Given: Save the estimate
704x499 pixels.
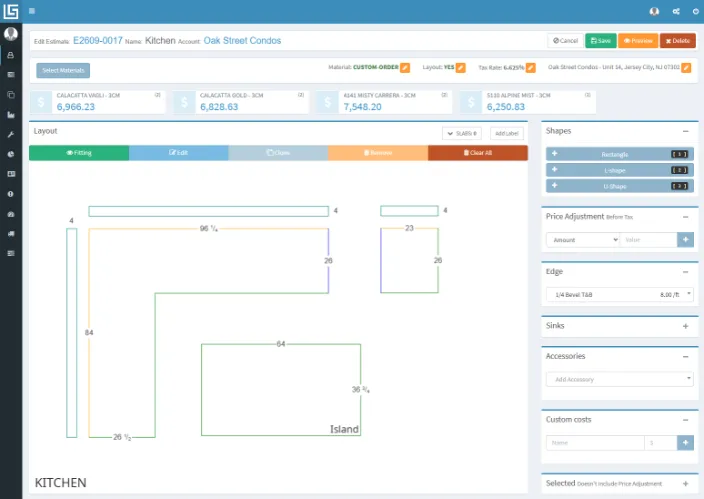Looking at the screenshot, I should click(601, 41).
